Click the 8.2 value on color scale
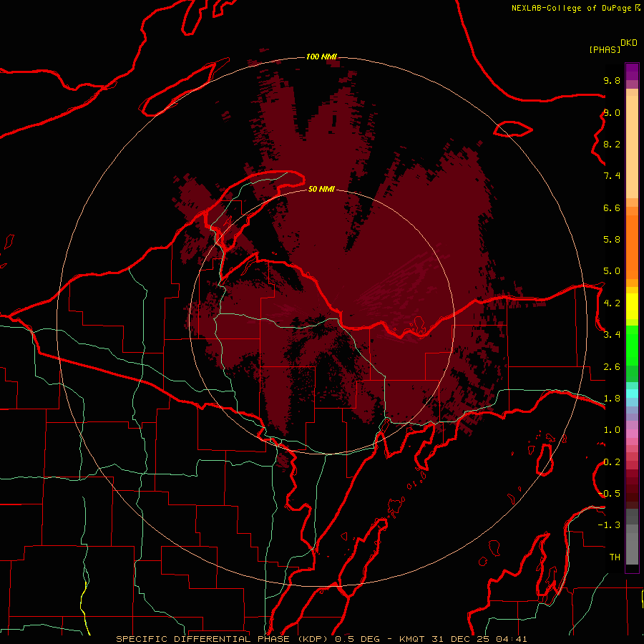 tap(612, 144)
